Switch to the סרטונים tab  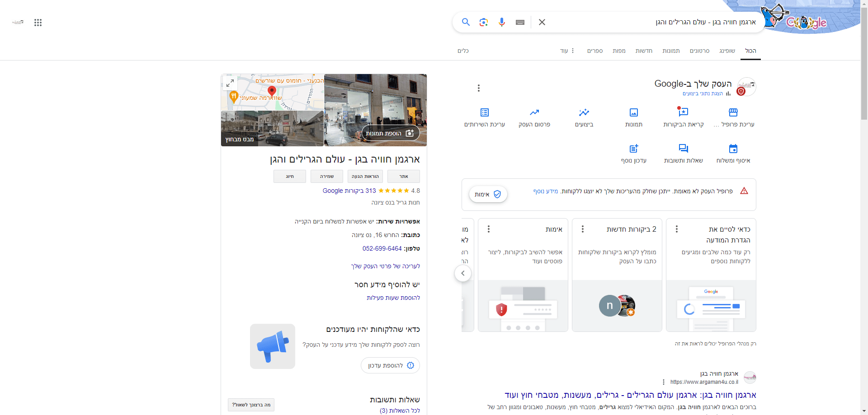pos(699,51)
